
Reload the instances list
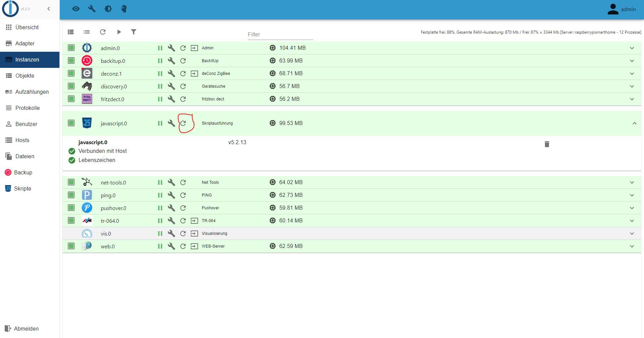pyautogui.click(x=103, y=32)
